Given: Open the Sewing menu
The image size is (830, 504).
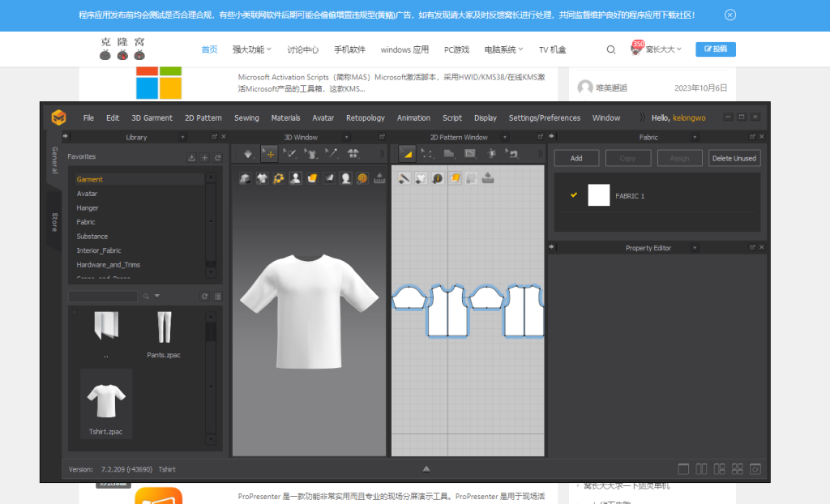Looking at the screenshot, I should (x=246, y=117).
